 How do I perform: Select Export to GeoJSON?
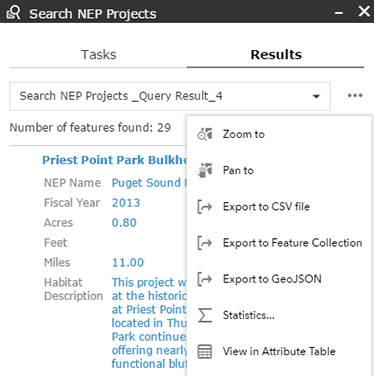[x=272, y=279]
